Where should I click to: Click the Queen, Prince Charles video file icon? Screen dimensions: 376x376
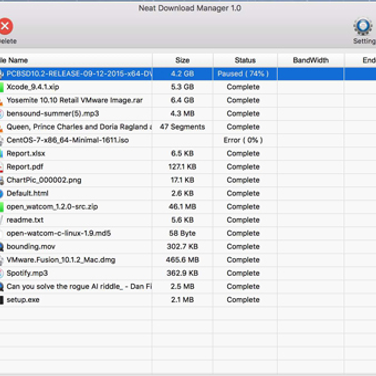(x=2, y=127)
